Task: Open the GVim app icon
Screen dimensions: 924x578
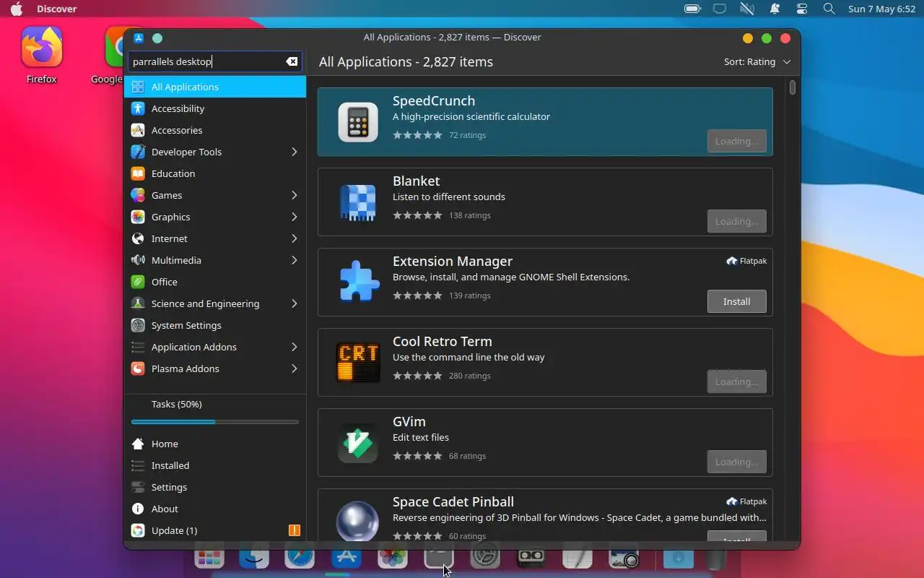Action: pyautogui.click(x=358, y=443)
